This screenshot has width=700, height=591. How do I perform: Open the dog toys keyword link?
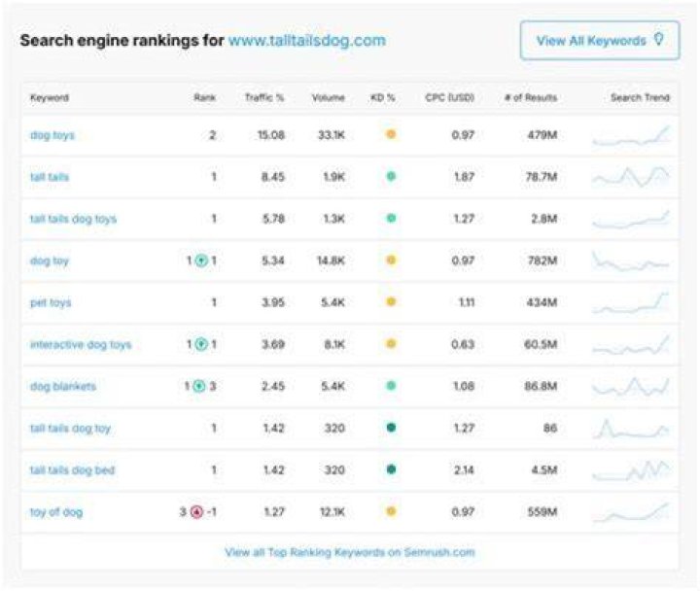tap(52, 135)
